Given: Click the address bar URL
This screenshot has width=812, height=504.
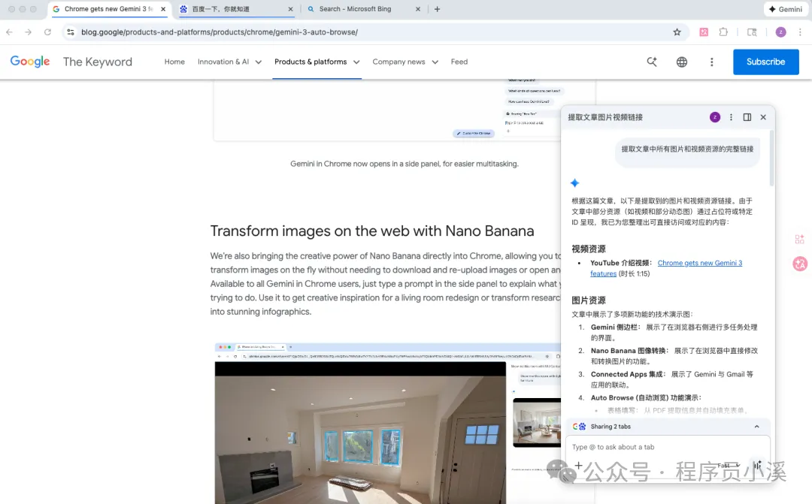Looking at the screenshot, I should [x=220, y=32].
